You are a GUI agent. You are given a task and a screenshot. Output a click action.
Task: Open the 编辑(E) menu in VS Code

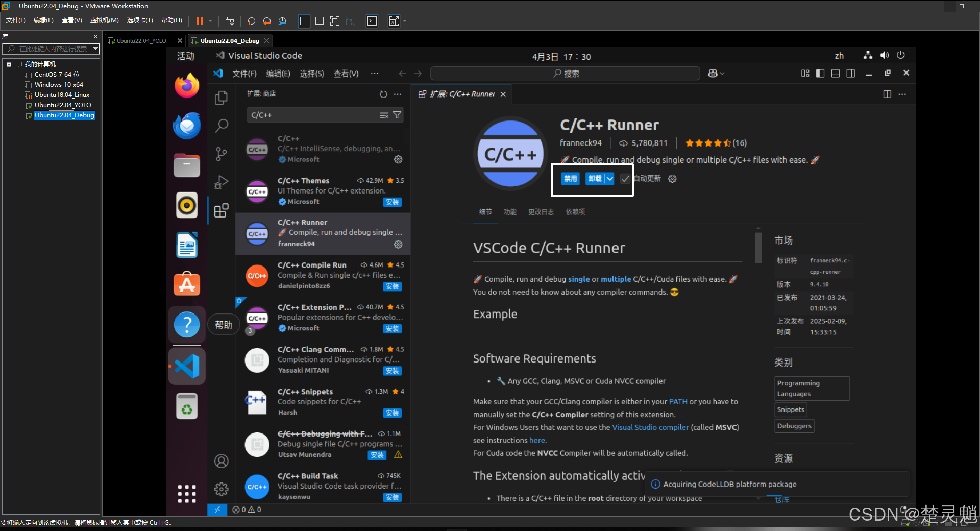click(278, 74)
